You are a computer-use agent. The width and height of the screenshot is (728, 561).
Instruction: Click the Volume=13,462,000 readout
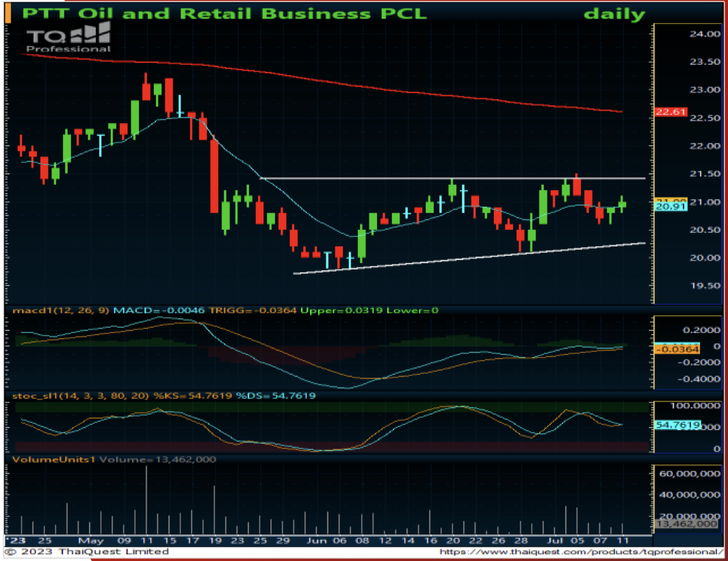pos(158,459)
